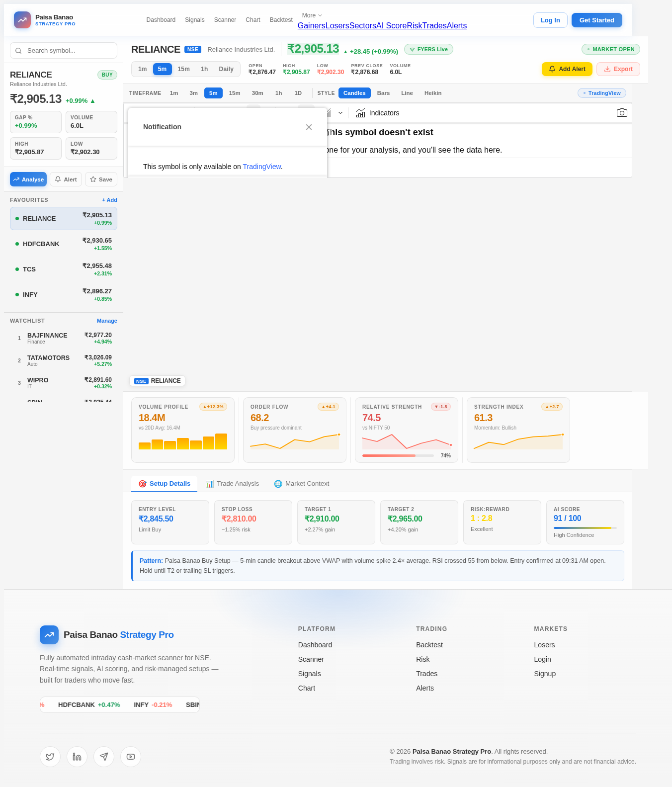Click the NSE RELIANCE chart label chip
The height and width of the screenshot is (787, 672).
tap(158, 381)
